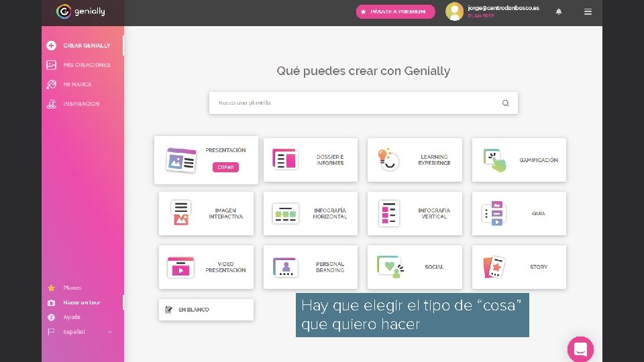644x362 pixels.
Task: Click the Mi Marca rocket icon
Action: coord(52,84)
